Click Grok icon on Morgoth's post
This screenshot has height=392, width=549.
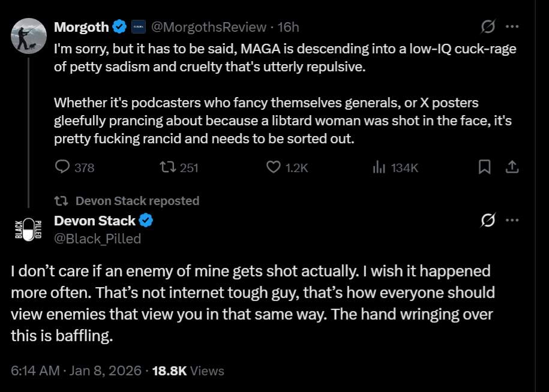pyautogui.click(x=488, y=27)
